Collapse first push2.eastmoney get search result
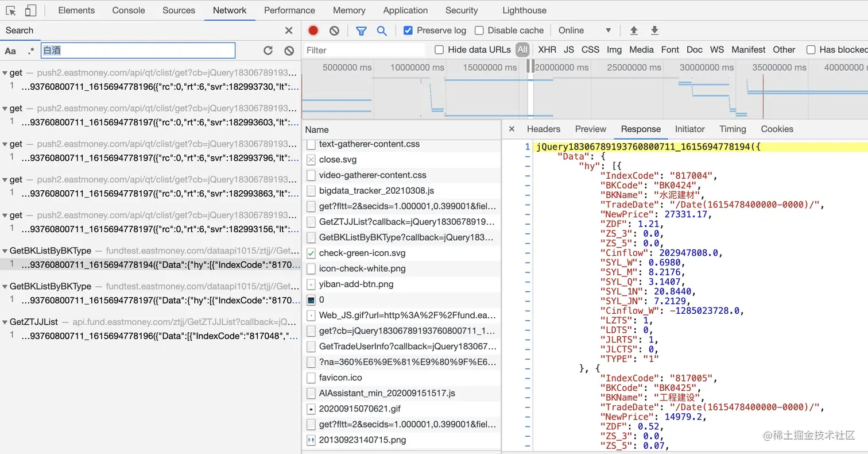The width and height of the screenshot is (868, 454). click(x=5, y=73)
